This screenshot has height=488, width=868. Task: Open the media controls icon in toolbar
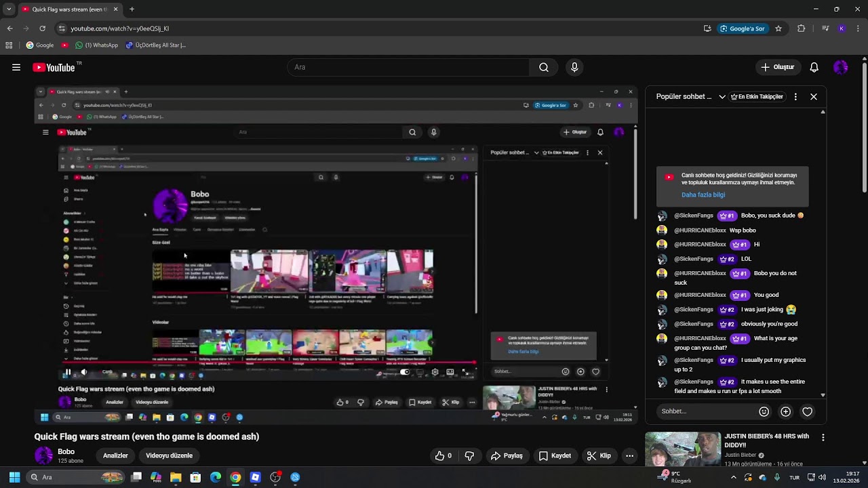click(825, 28)
